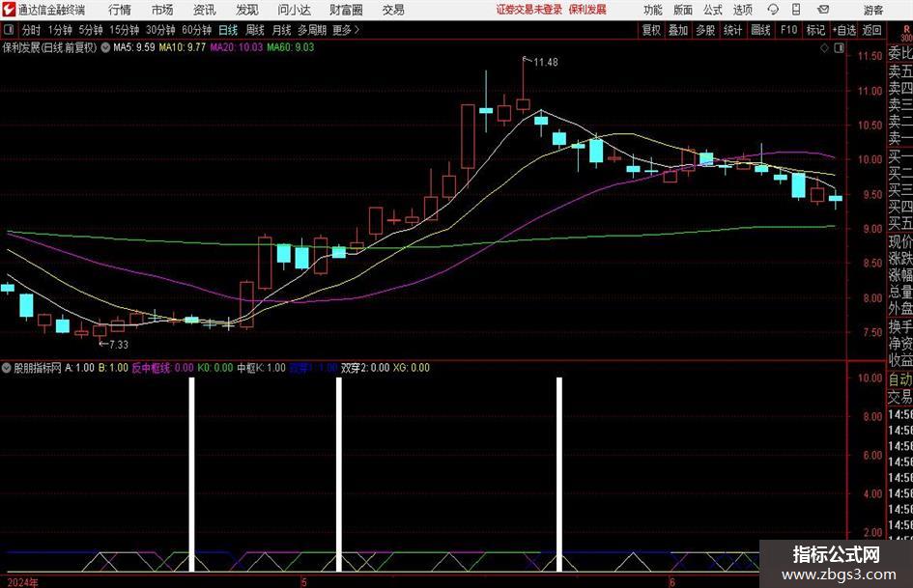Click the 返回 back button
The width and height of the screenshot is (913, 588).
(871, 30)
